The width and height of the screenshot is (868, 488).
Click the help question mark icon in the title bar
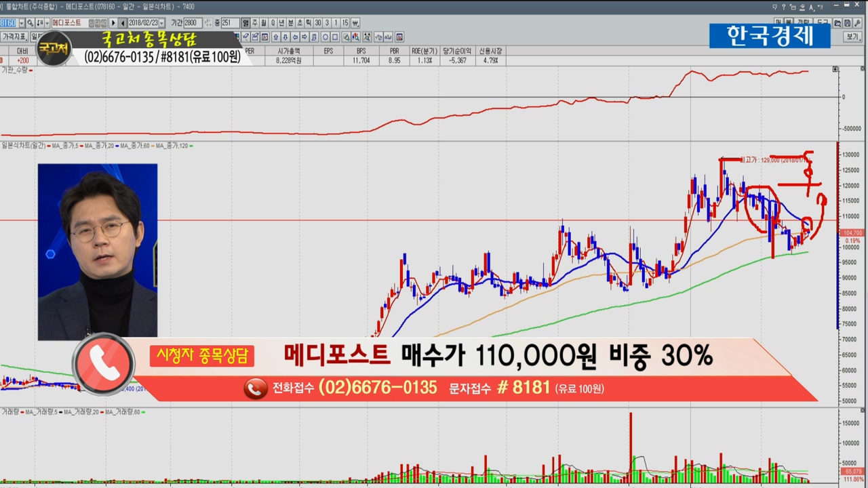[x=784, y=7]
